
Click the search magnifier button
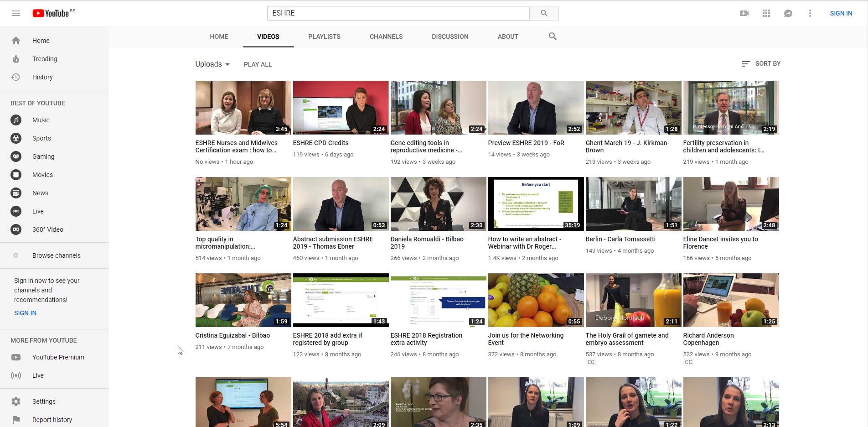(x=544, y=13)
